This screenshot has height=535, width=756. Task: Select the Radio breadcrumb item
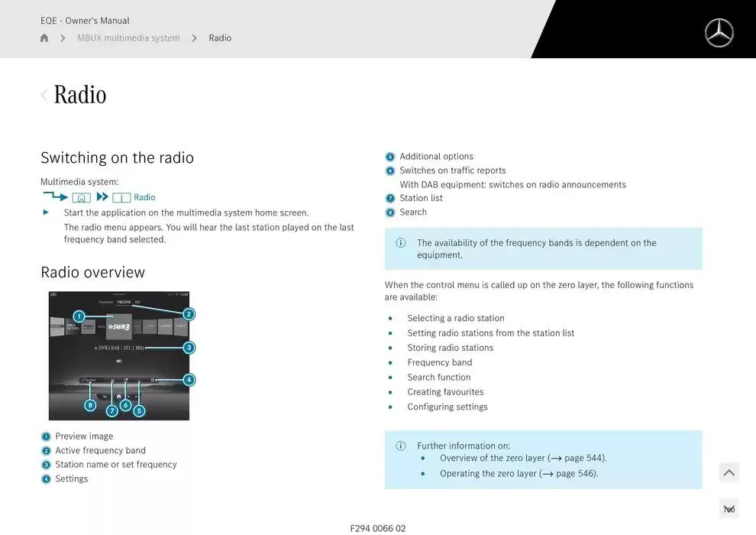tap(220, 38)
